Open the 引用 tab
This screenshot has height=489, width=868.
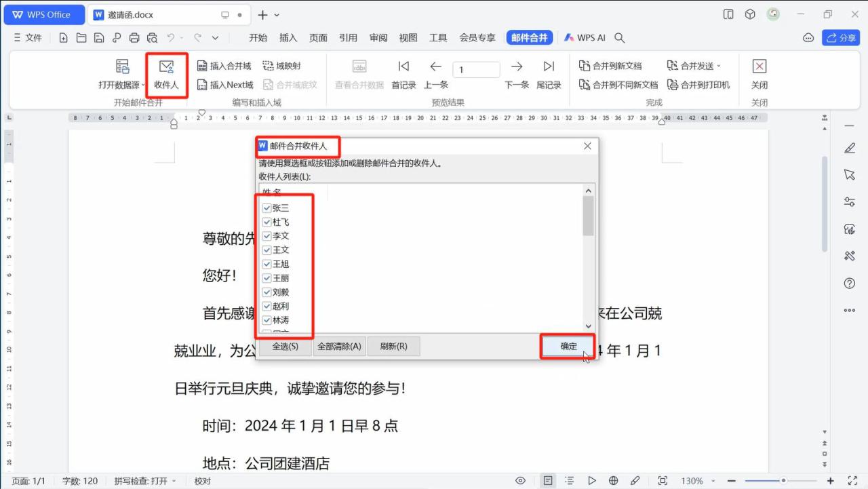(348, 38)
